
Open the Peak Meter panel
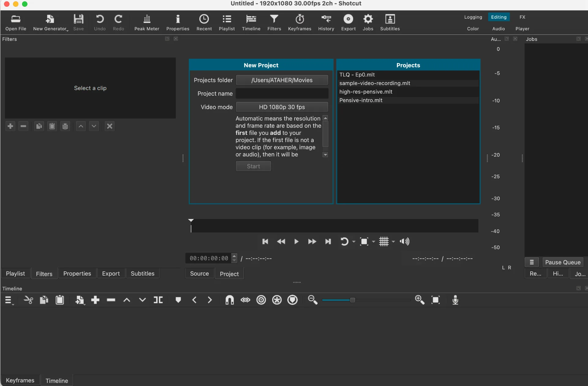(147, 22)
